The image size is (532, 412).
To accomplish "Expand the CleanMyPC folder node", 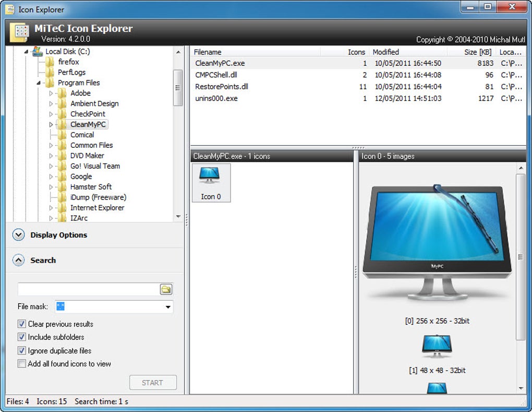I will click(x=51, y=125).
